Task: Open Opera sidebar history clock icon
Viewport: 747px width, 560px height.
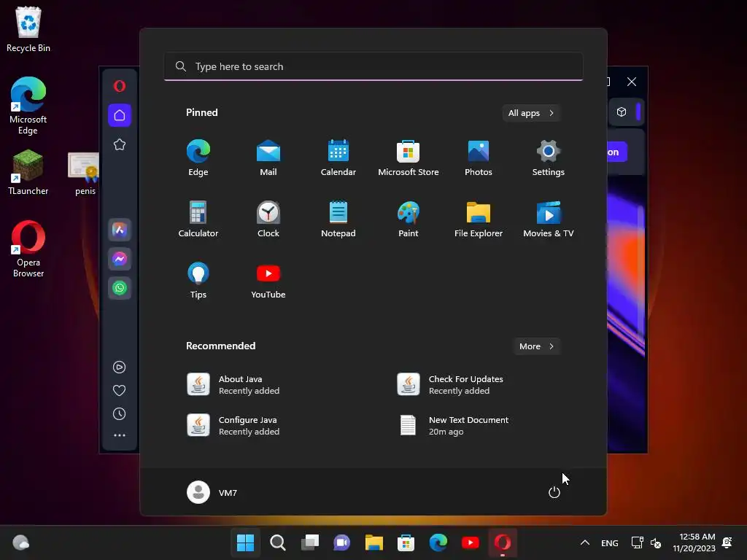Action: click(x=119, y=414)
